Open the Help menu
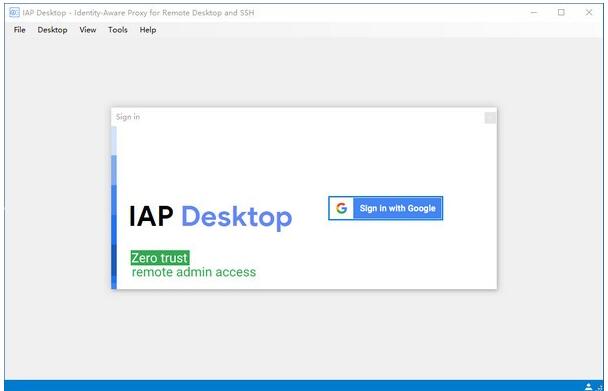Screen dimensions: 608x391 pyautogui.click(x=148, y=30)
